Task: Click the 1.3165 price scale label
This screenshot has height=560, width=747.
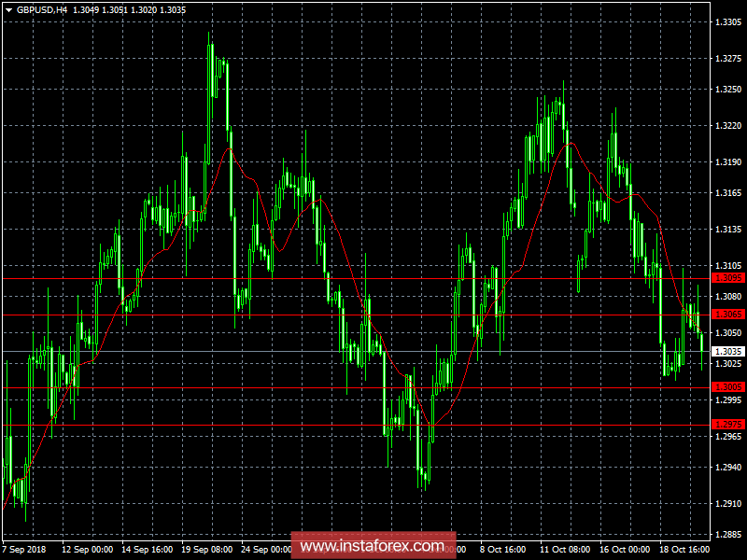Action: pos(727,192)
